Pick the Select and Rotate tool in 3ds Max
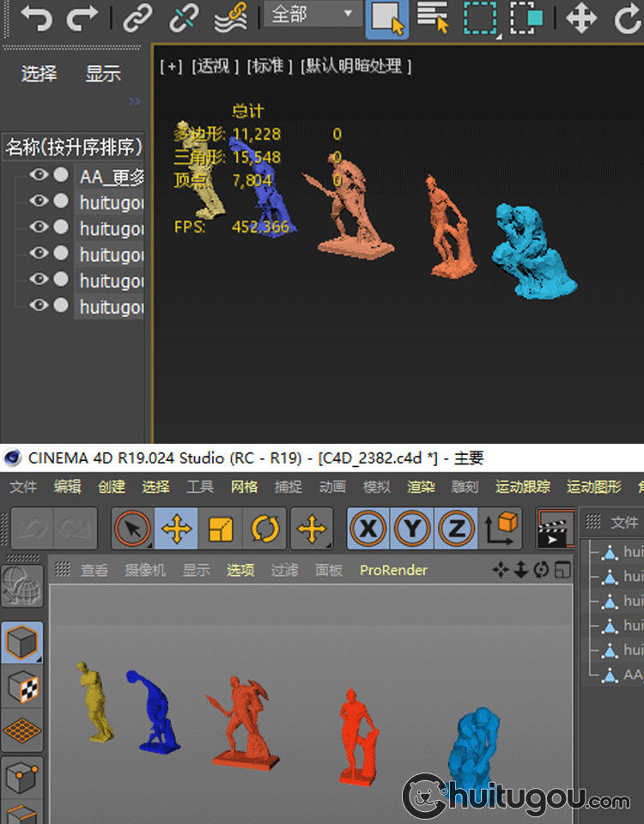 (629, 18)
